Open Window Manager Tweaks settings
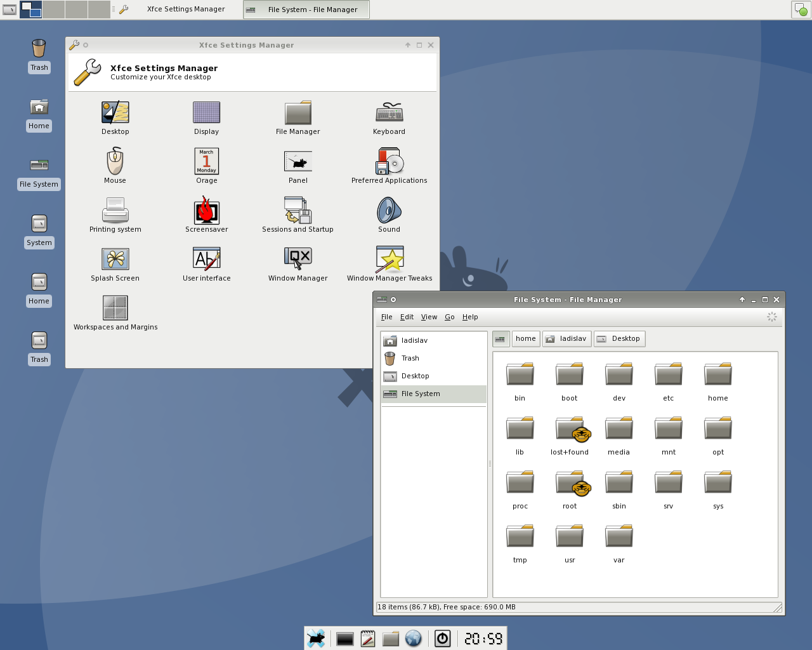This screenshot has height=650, width=812. tap(390, 264)
